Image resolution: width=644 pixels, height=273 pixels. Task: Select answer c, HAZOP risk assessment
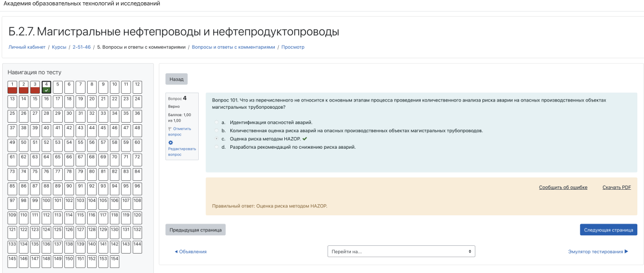pyautogui.click(x=217, y=139)
